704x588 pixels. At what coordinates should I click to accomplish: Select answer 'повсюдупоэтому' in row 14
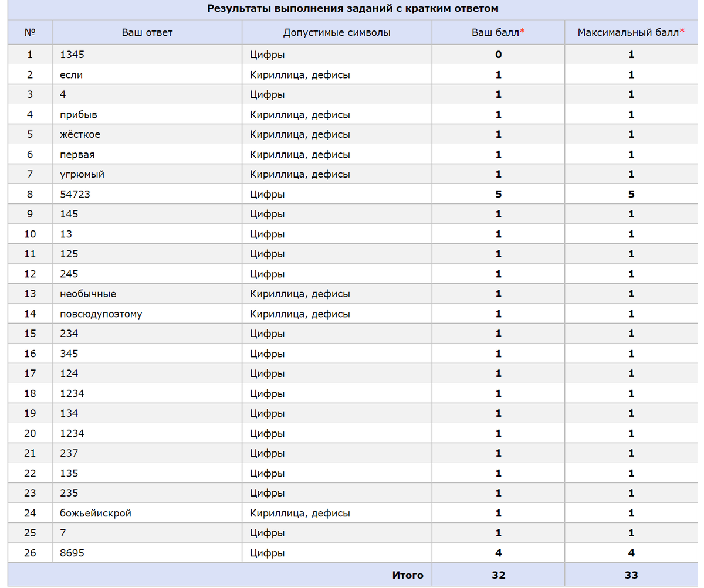coord(101,314)
